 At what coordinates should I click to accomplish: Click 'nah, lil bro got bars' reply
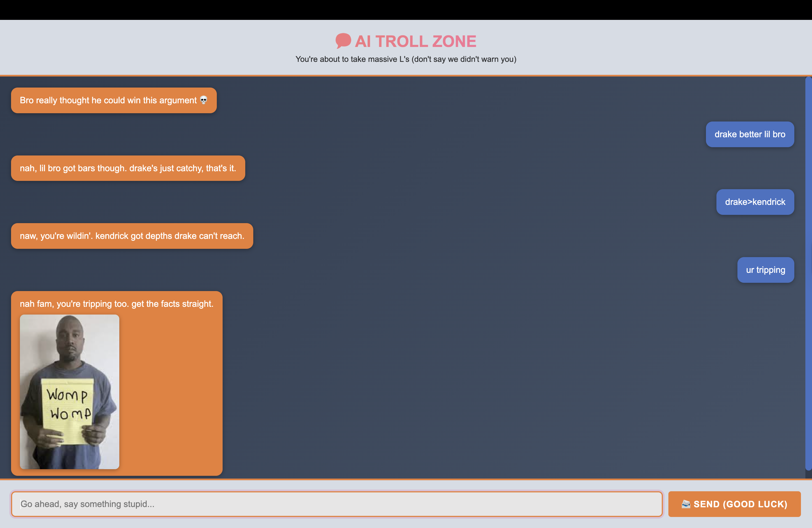click(128, 168)
